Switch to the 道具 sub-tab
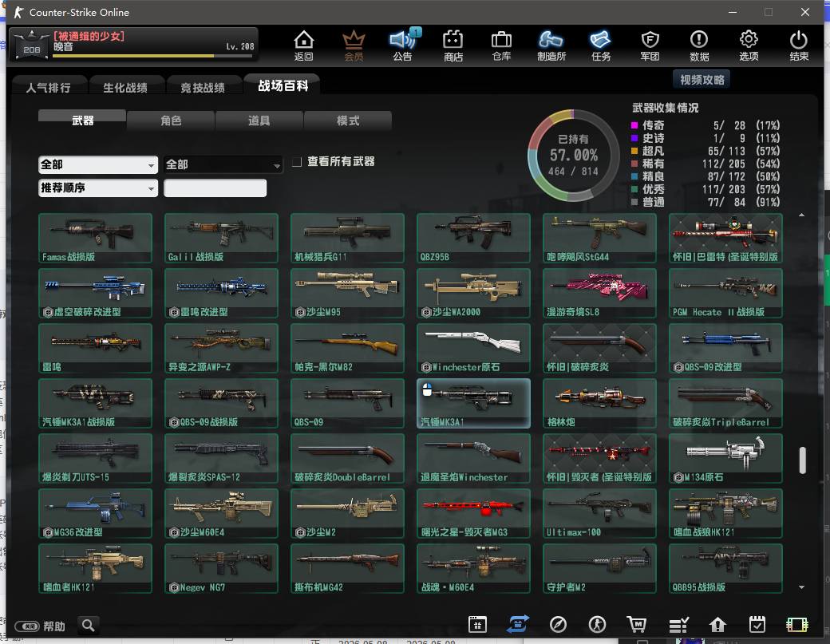 pyautogui.click(x=259, y=121)
